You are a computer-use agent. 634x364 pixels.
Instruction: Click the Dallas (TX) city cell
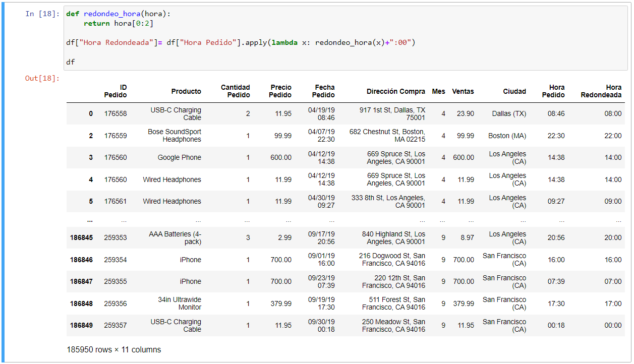pos(509,113)
